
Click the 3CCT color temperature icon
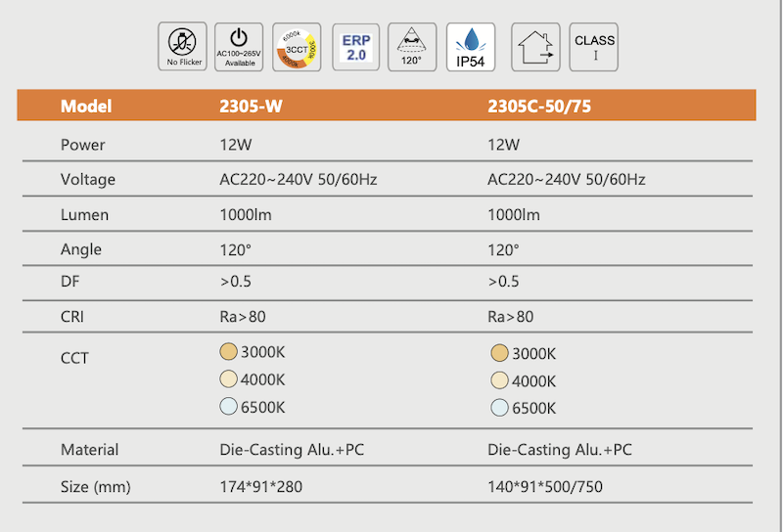297,47
